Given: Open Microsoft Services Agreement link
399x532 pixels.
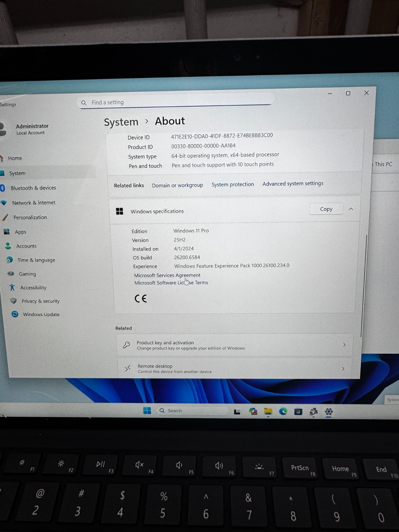Looking at the screenshot, I should (x=167, y=275).
